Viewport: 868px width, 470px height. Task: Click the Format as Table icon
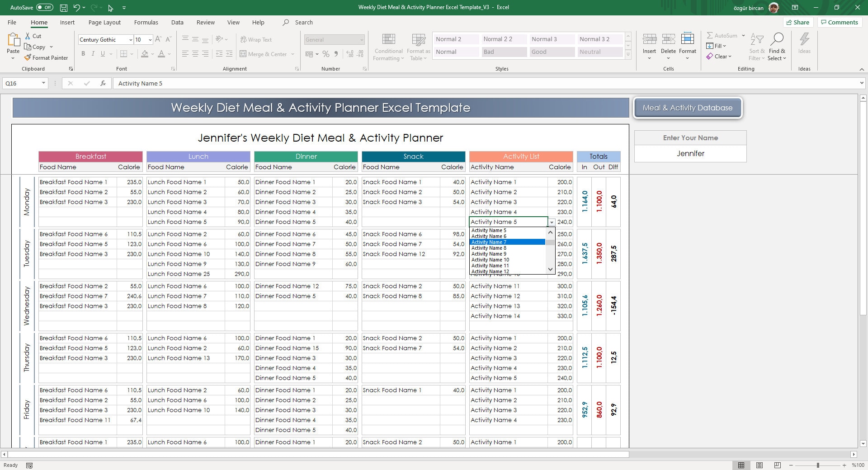coord(419,39)
